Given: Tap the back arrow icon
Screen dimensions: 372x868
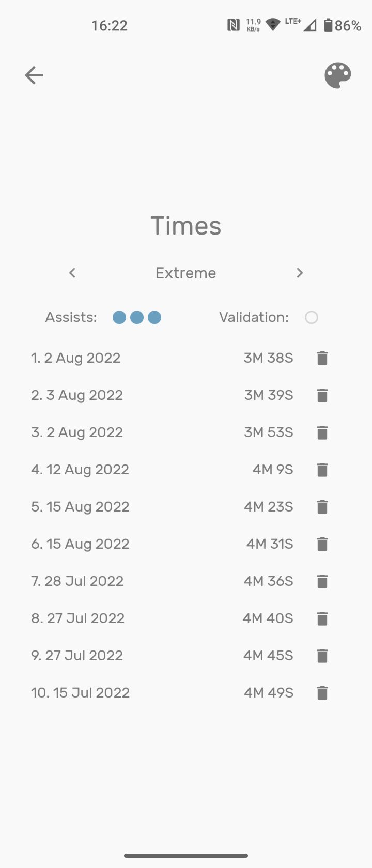Looking at the screenshot, I should click(34, 75).
